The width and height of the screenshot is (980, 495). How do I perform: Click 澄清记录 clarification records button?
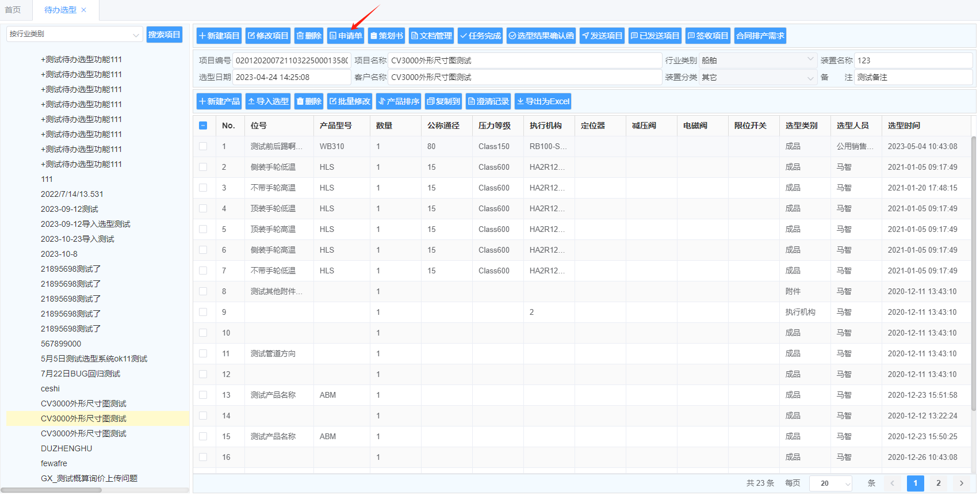[x=488, y=101]
